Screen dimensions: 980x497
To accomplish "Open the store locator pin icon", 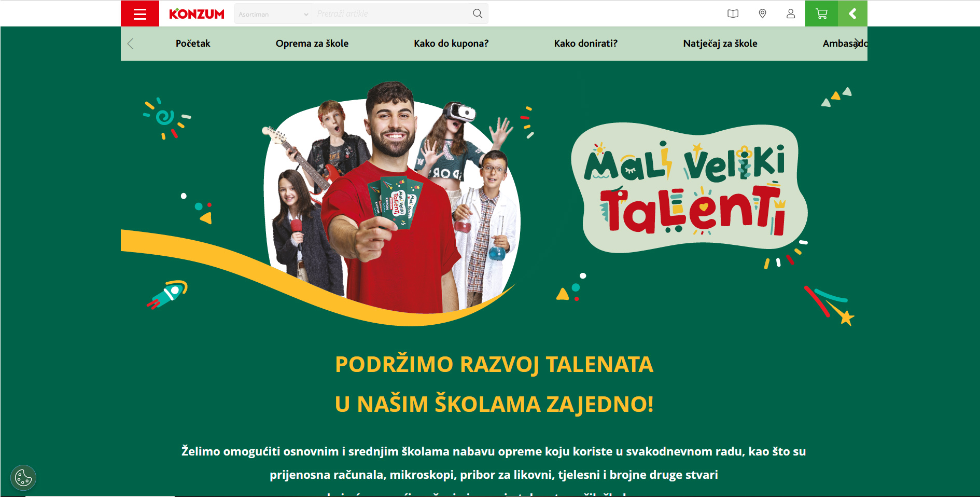I will pyautogui.click(x=762, y=14).
